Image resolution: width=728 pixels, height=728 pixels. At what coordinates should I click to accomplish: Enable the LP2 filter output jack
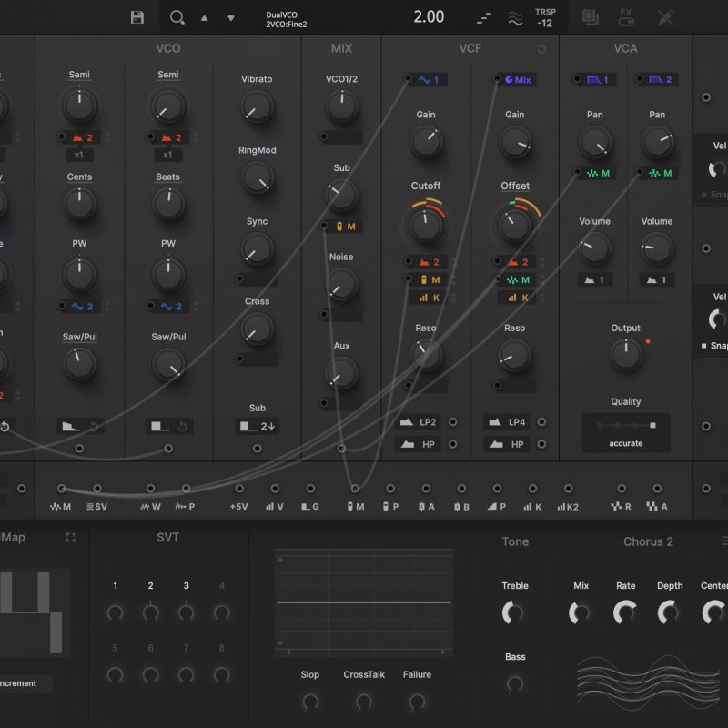click(x=453, y=422)
